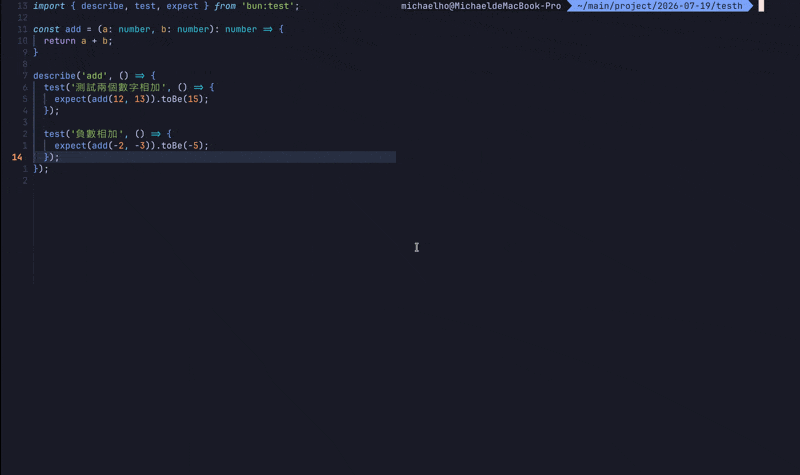Click the 'return a + b;' line
This screenshot has width=800, height=475.
pyautogui.click(x=78, y=41)
